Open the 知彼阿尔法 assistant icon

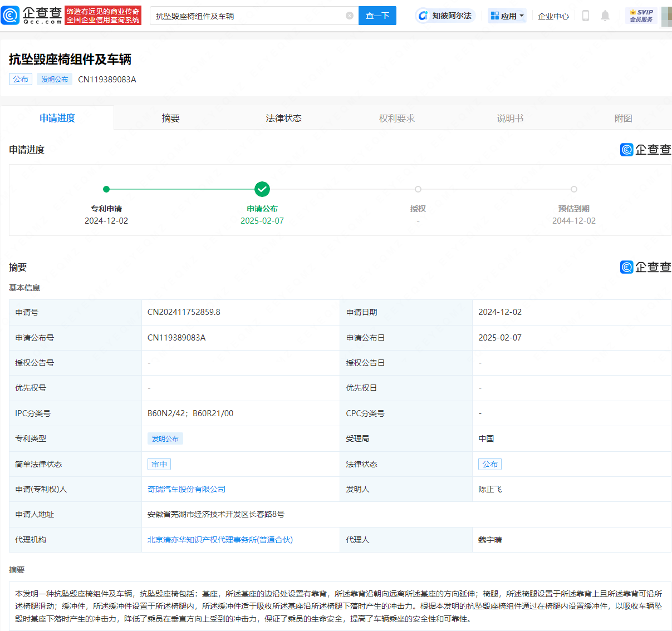coord(444,16)
